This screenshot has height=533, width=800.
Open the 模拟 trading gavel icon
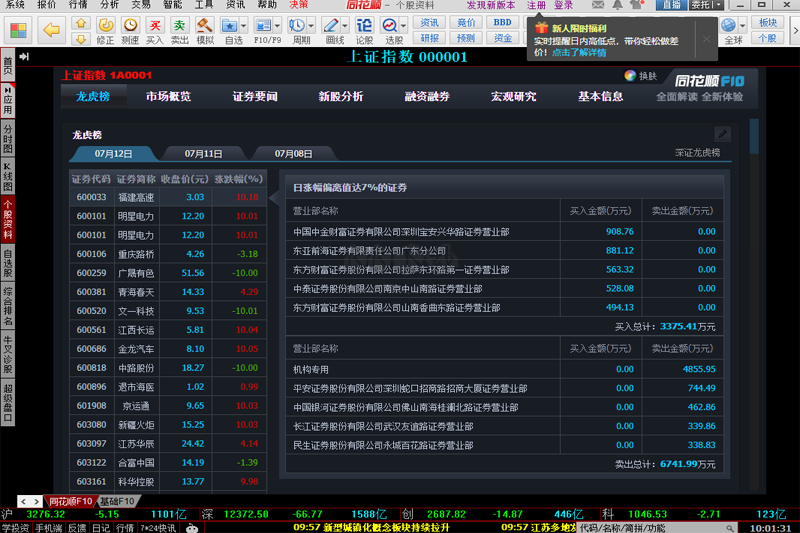point(204,26)
